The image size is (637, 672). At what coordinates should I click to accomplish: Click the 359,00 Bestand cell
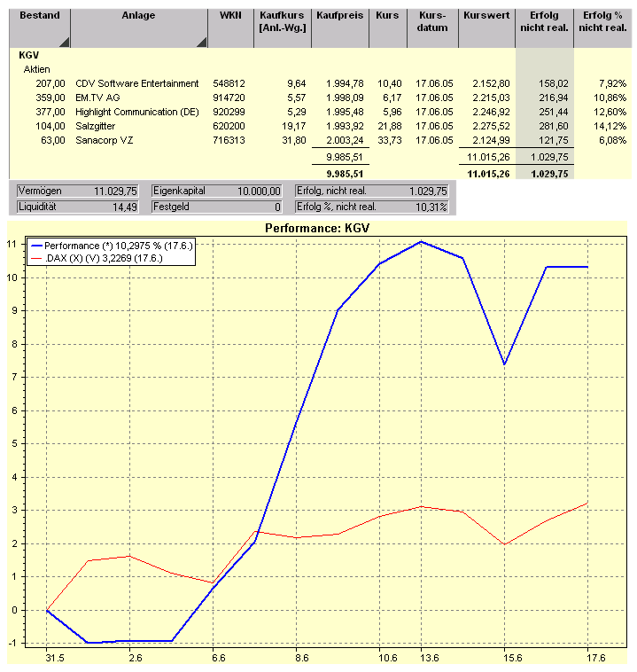pyautogui.click(x=50, y=98)
